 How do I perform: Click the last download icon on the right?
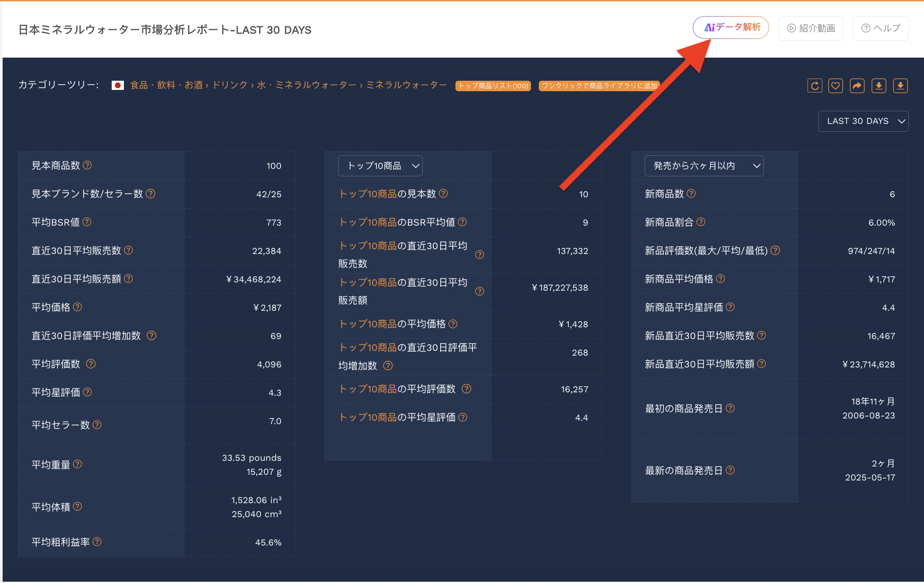[x=900, y=86]
